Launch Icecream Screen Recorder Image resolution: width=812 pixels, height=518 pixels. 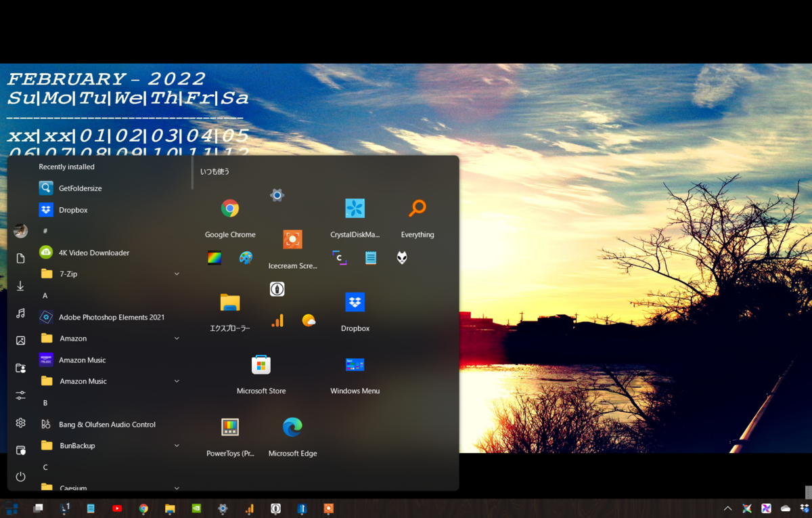[292, 239]
